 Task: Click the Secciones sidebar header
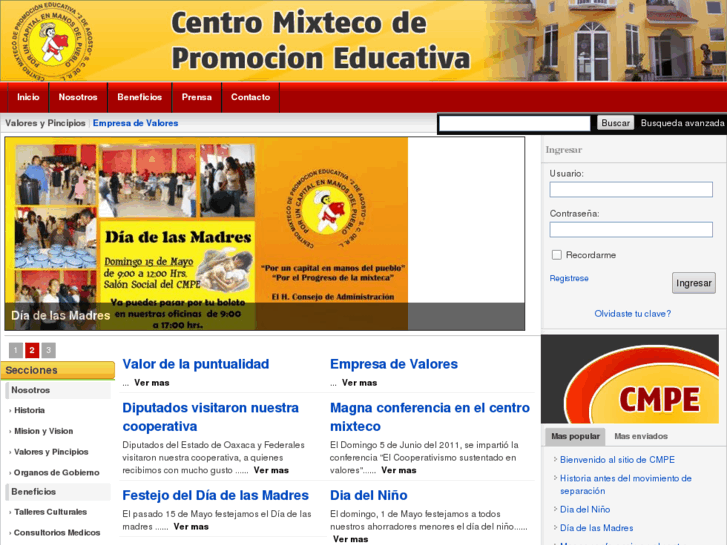pos(58,370)
